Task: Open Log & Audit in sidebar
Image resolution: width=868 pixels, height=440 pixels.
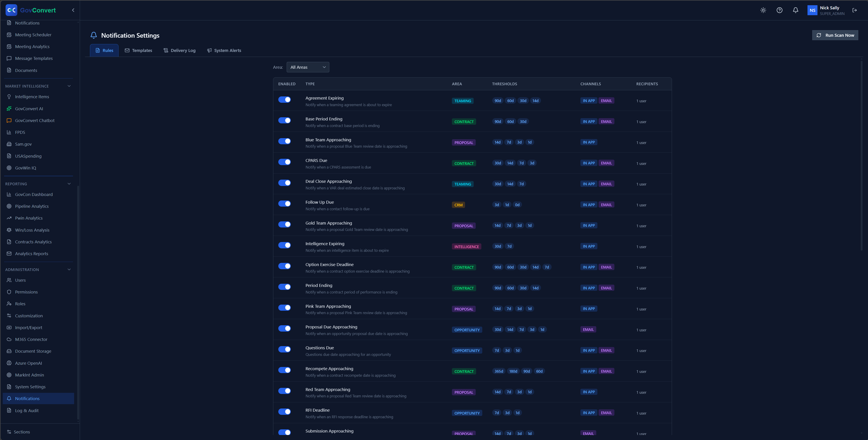Action: tap(38, 410)
